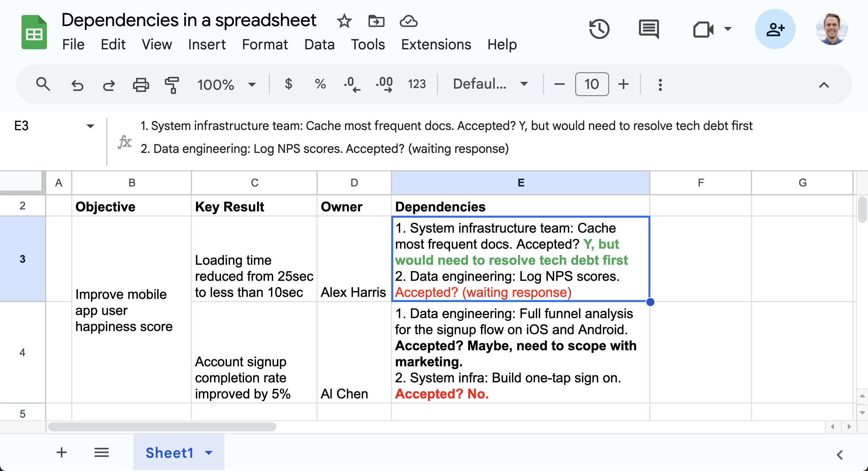Click the move to folder icon
The width and height of the screenshot is (868, 471).
pos(376,21)
